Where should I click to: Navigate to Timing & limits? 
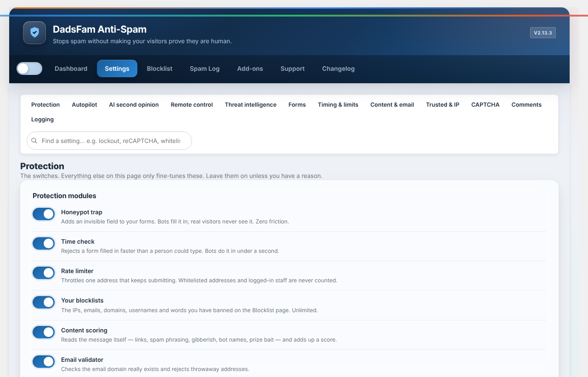[x=338, y=105]
